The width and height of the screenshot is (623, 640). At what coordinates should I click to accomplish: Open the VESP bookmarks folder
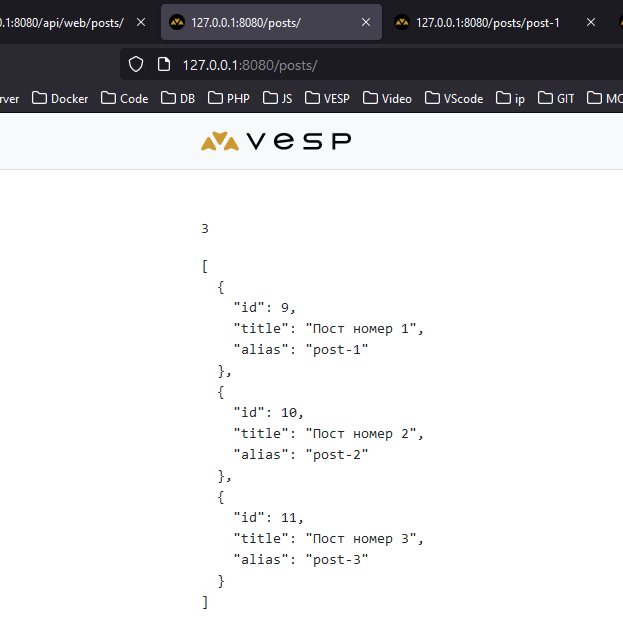(328, 98)
